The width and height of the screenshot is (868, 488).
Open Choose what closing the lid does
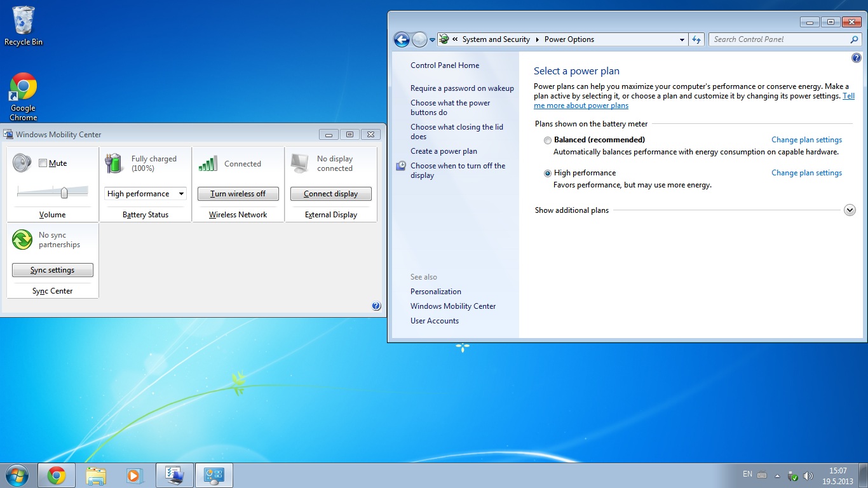click(457, 132)
